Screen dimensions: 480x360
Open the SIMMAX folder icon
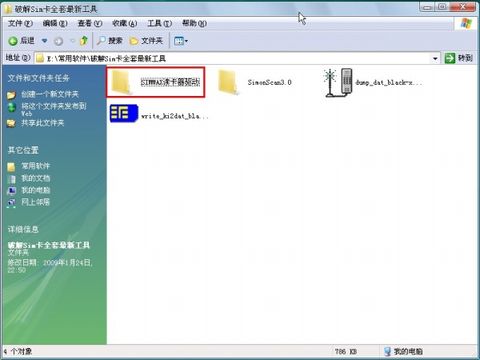click(x=121, y=82)
